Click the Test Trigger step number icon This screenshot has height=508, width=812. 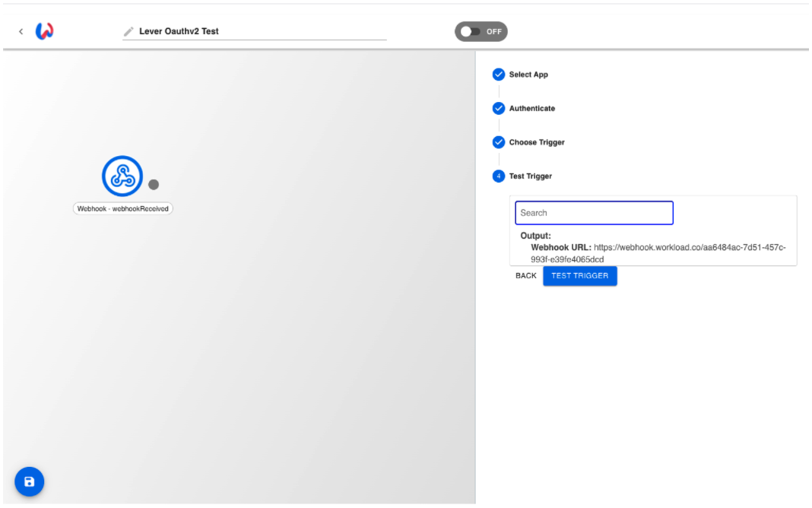[x=499, y=176]
